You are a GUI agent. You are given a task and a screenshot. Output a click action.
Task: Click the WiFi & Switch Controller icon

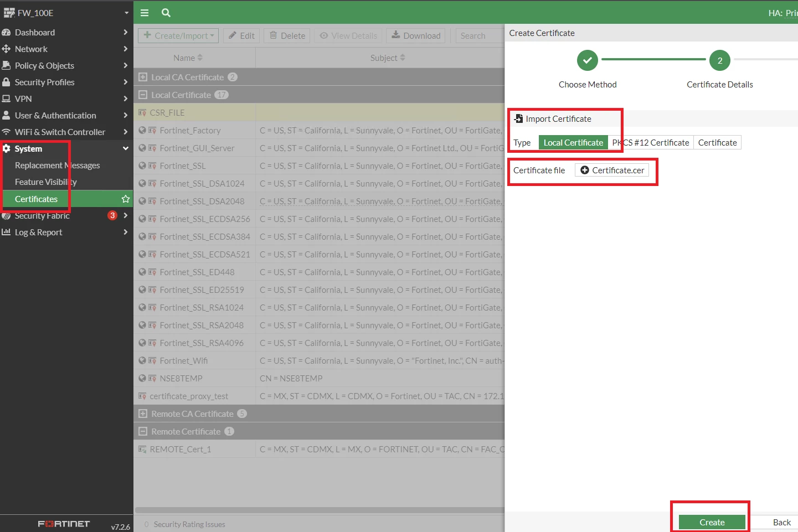point(6,132)
